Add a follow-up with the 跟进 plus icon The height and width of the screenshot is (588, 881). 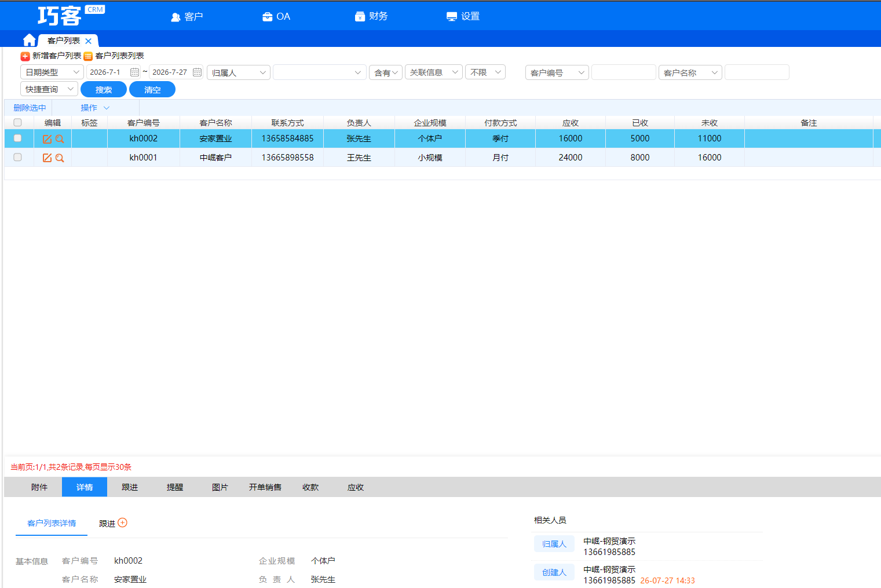[122, 523]
